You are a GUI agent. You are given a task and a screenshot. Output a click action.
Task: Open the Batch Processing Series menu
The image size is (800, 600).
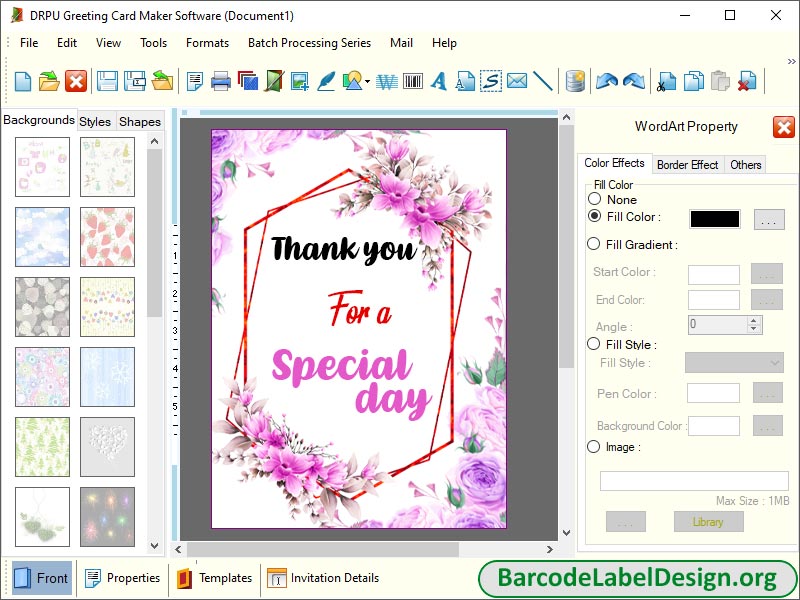[x=309, y=43]
